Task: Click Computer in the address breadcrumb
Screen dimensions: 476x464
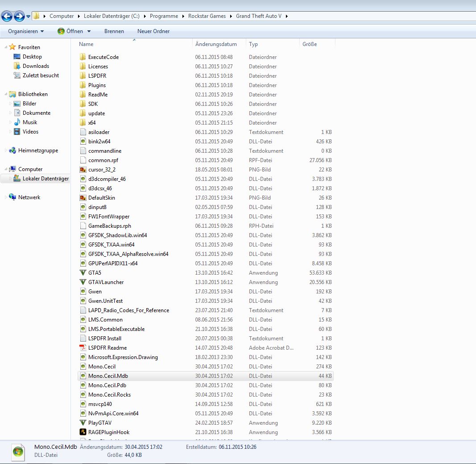Action: click(61, 16)
